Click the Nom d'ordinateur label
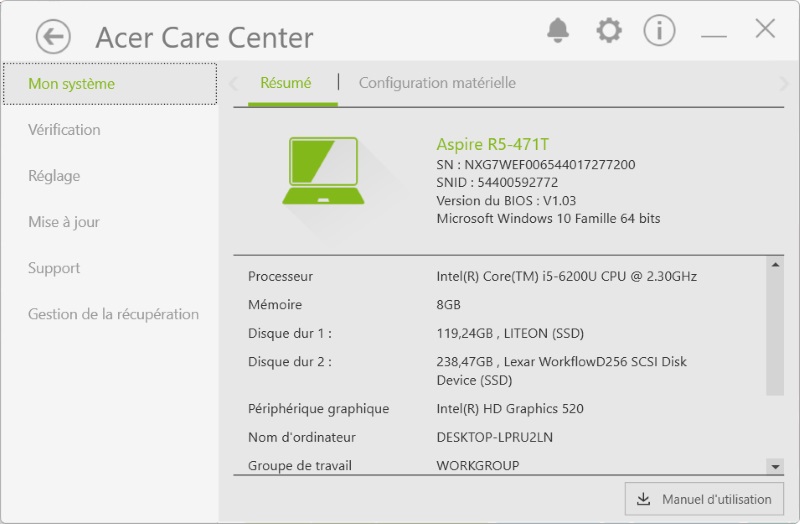Viewport: 800px width, 524px height. [302, 437]
